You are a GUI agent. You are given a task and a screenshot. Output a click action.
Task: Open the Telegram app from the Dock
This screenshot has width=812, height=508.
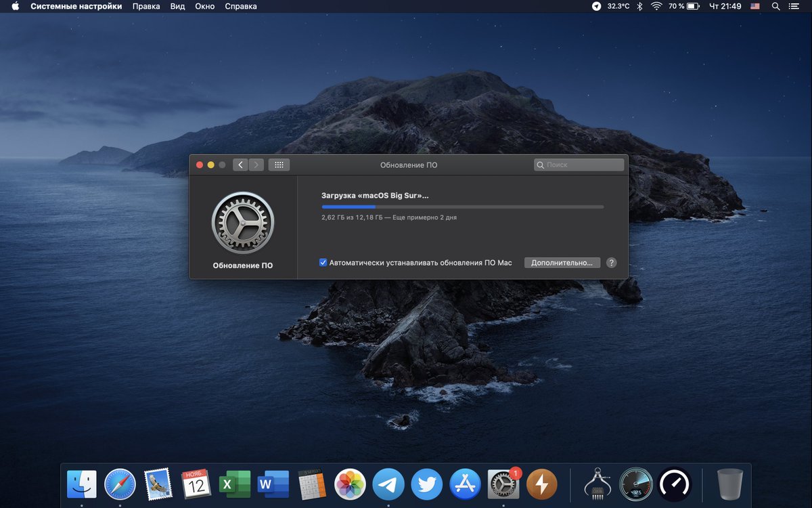point(388,484)
